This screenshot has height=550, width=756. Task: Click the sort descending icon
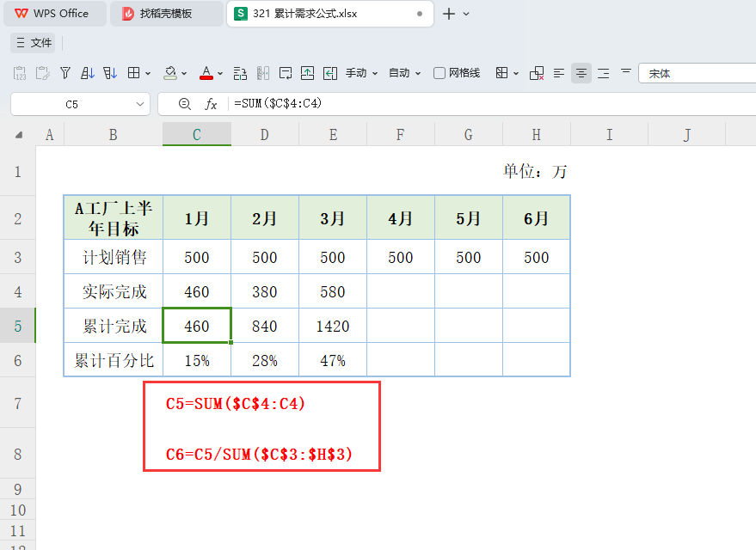pyautogui.click(x=110, y=73)
